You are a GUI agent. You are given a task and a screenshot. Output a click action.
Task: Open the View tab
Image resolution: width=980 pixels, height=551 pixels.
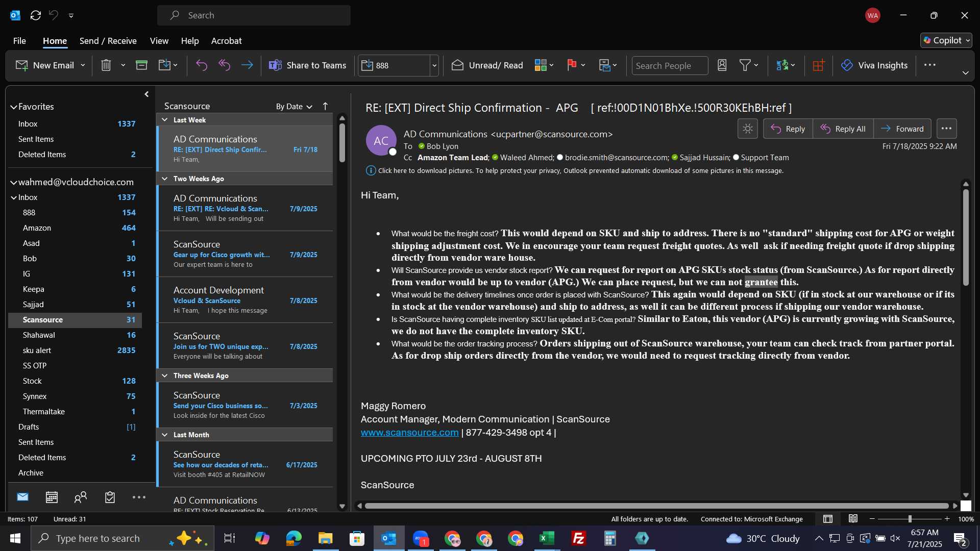click(159, 41)
